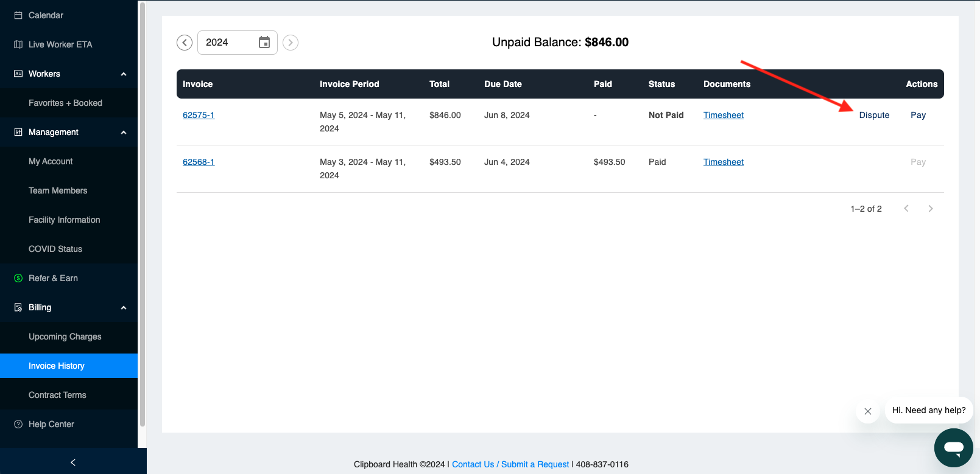Click the 'May 3, 2024 - May 11, 2024' period
980x474 pixels.
(x=363, y=169)
